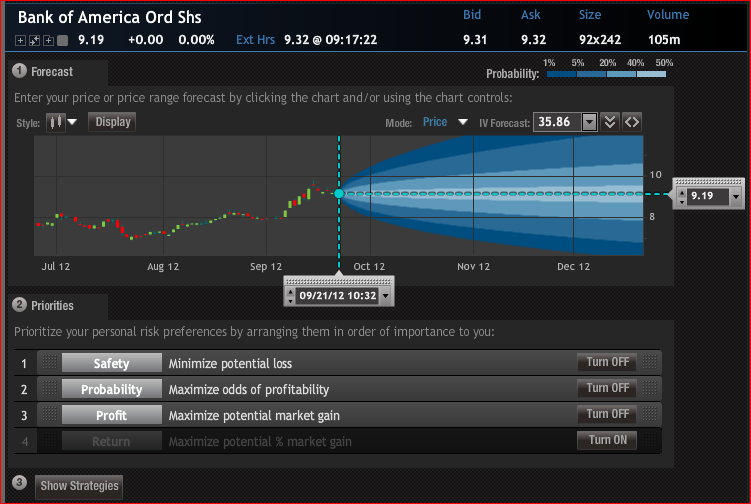This screenshot has width=751, height=504.
Task: Open the forecast price dropdown arrow
Action: point(736,196)
